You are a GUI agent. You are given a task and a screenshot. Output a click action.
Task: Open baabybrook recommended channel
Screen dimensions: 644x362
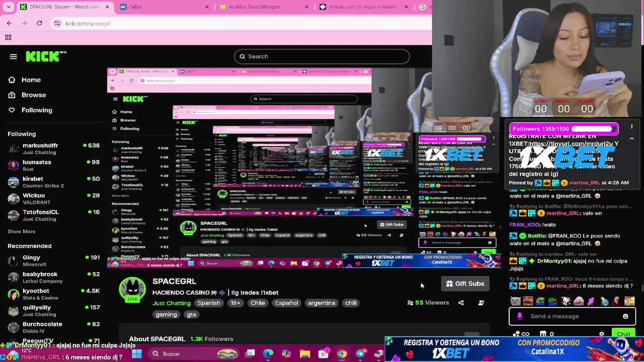53,278
